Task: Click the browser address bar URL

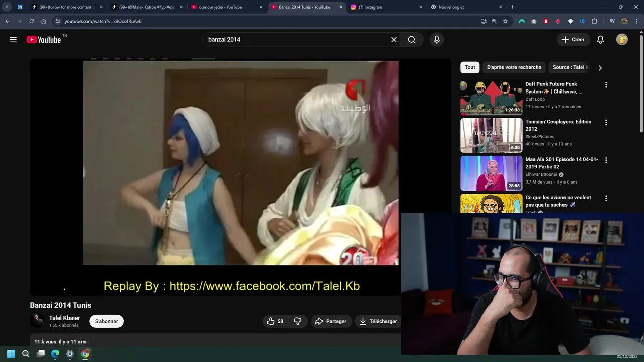Action: (103, 21)
